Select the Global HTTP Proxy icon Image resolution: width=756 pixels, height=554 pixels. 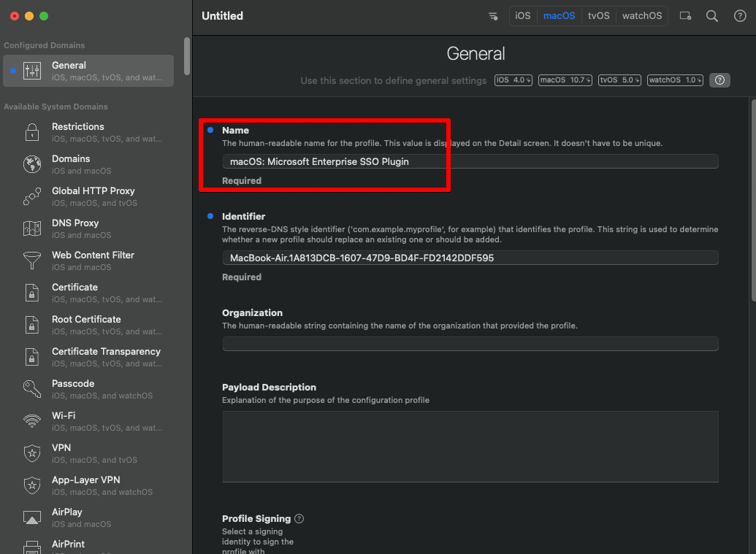[32, 196]
